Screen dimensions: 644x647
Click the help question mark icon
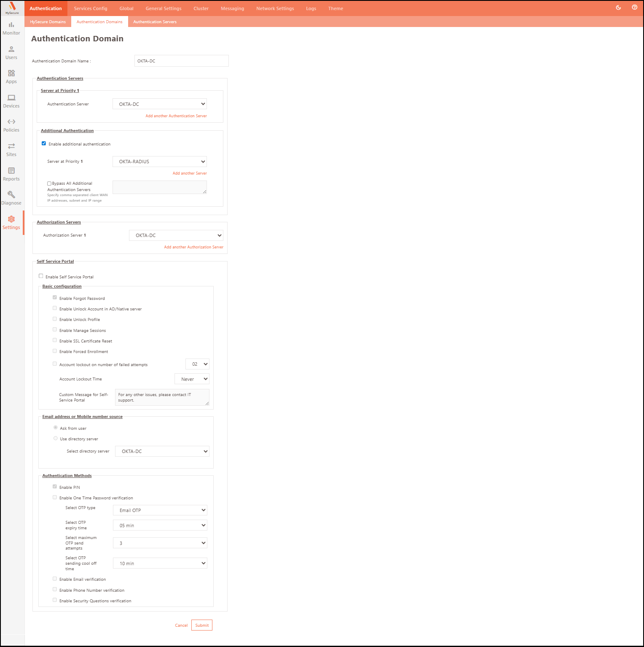[x=634, y=7]
